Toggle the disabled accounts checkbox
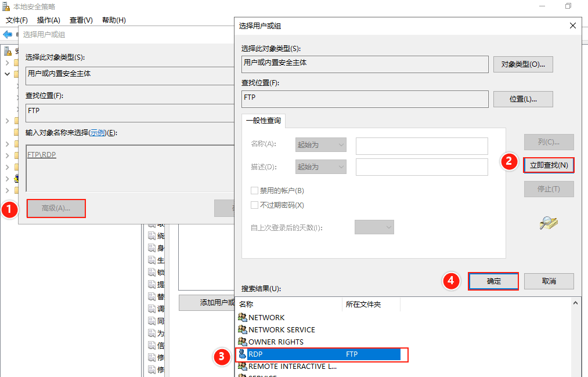 click(254, 190)
